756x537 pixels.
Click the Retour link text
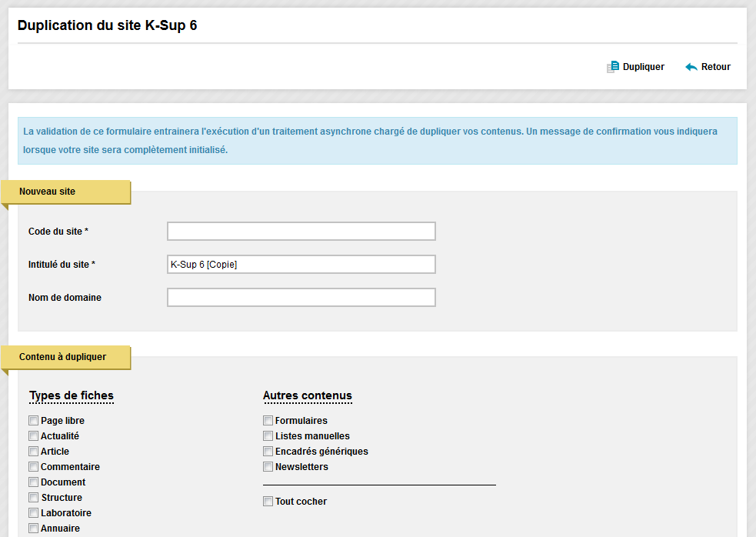[x=715, y=67]
